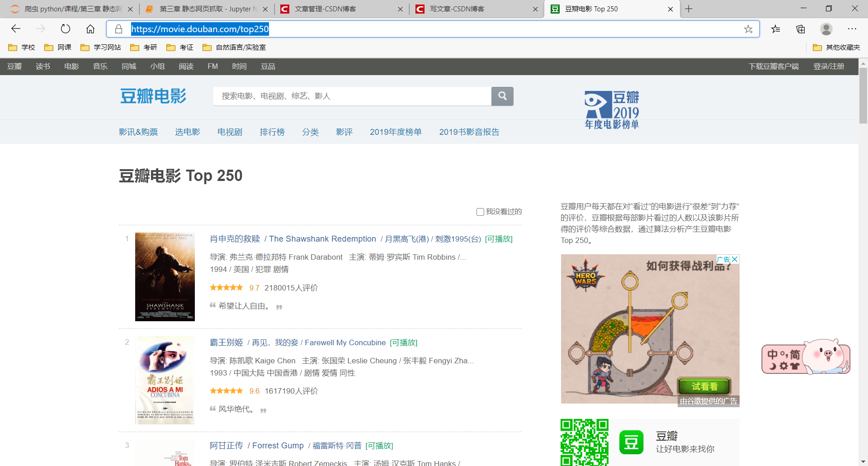Click the ad info 广告 icon
The width and height of the screenshot is (868, 466).
724,259
